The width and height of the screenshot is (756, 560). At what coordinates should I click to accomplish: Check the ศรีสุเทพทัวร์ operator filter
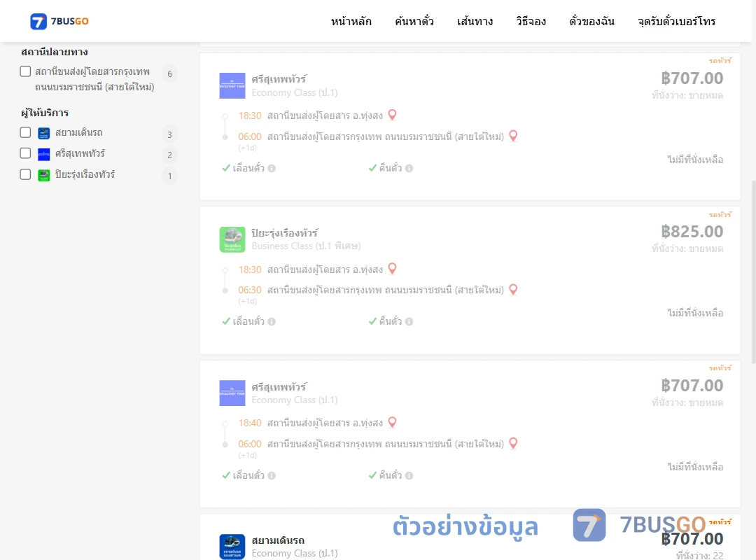click(26, 153)
